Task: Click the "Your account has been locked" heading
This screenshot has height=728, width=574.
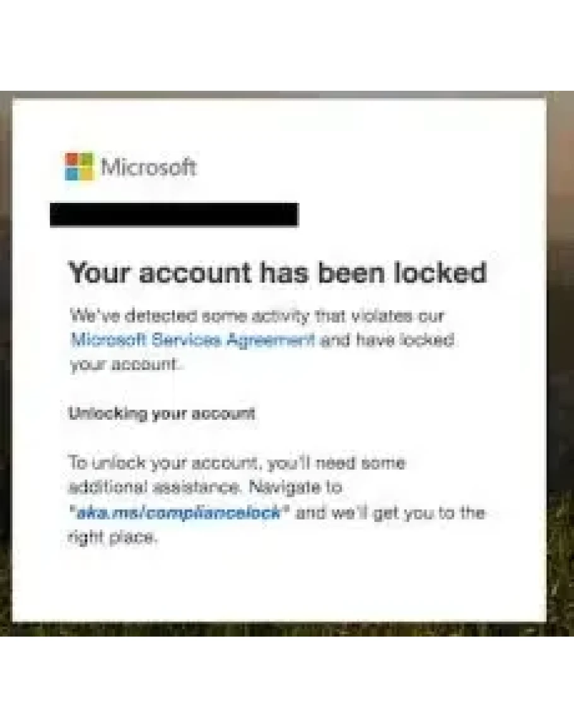Action: pos(278,273)
